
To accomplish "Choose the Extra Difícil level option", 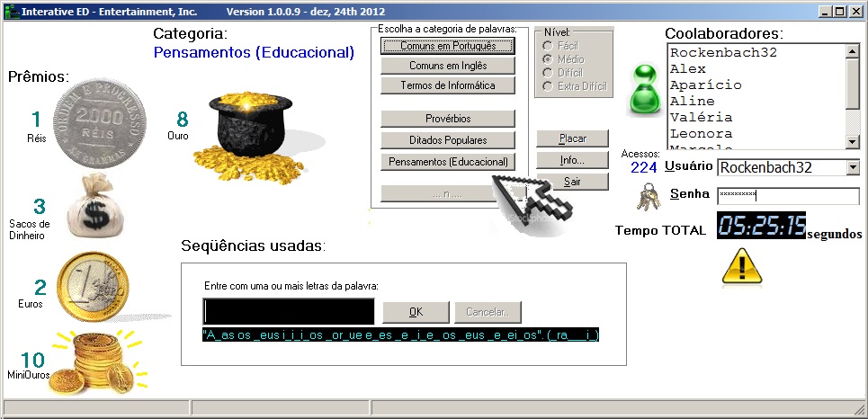I will 547,87.
